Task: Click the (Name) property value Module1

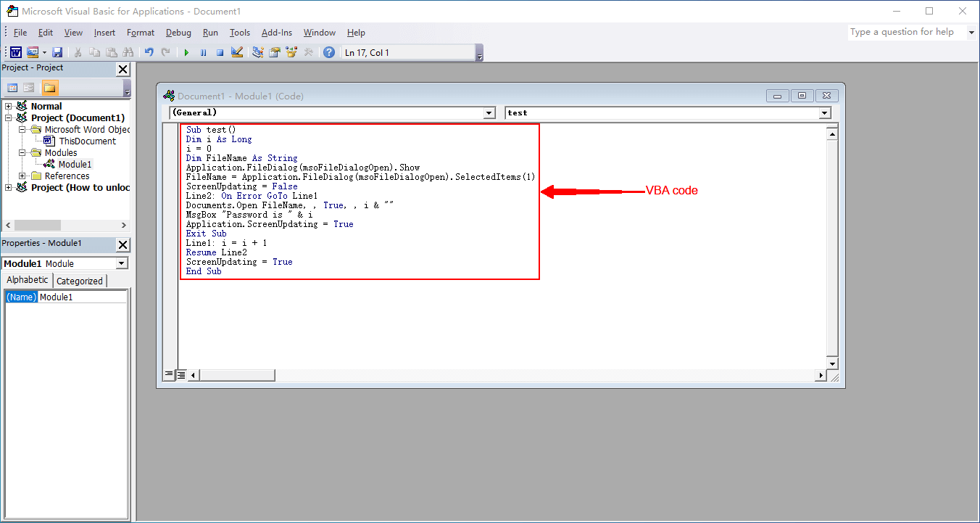Action: point(83,297)
